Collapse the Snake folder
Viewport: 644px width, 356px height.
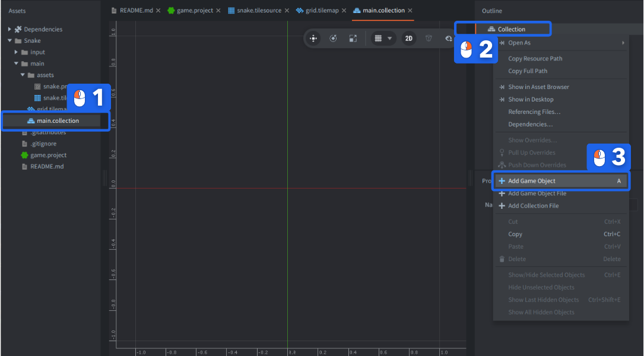(10, 41)
